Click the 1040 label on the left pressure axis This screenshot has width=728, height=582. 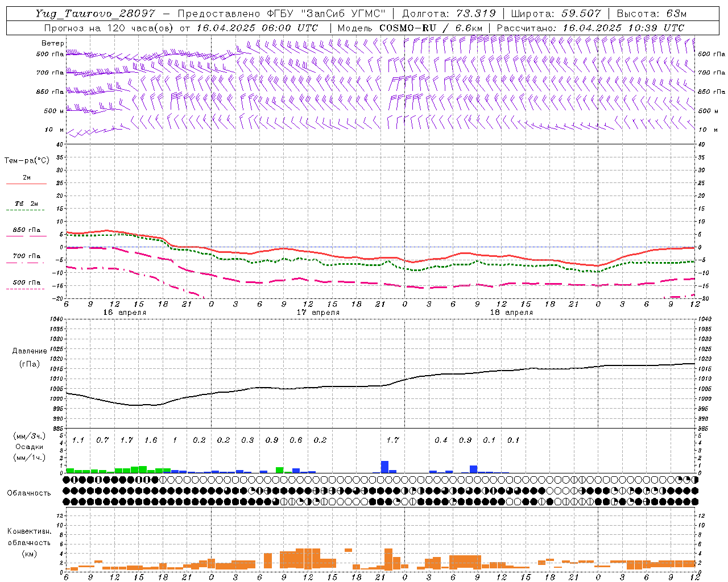pos(55,319)
